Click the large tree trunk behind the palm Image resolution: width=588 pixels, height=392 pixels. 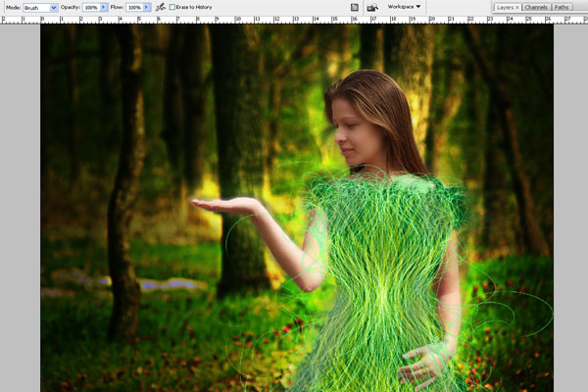pyautogui.click(x=239, y=147)
